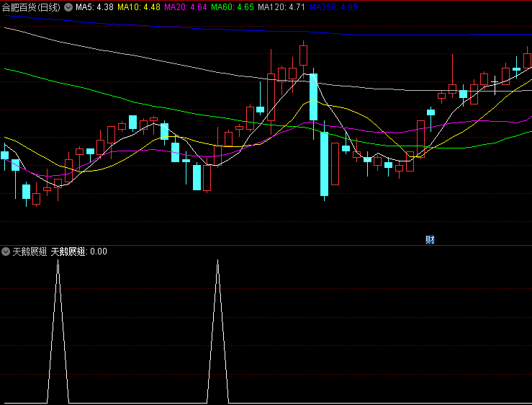Open the main chart indicator dropdown arrow
This screenshot has width=532, height=405.
tap(68, 7)
